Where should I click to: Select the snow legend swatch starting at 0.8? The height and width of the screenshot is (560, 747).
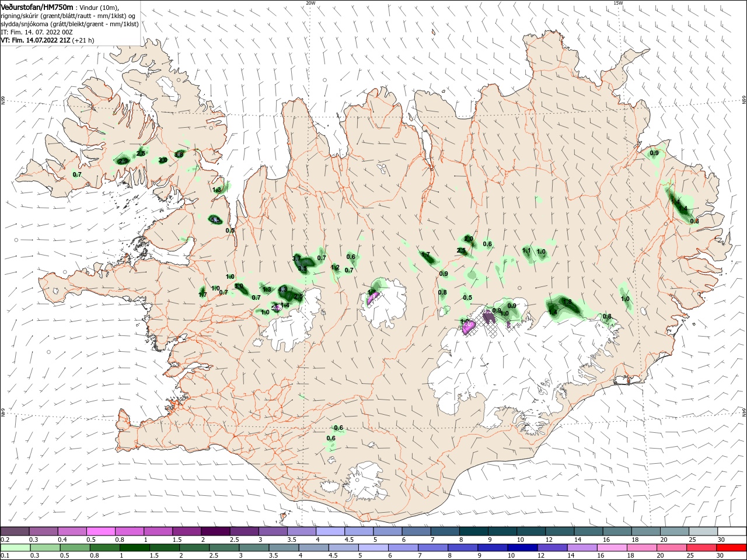coord(129,531)
